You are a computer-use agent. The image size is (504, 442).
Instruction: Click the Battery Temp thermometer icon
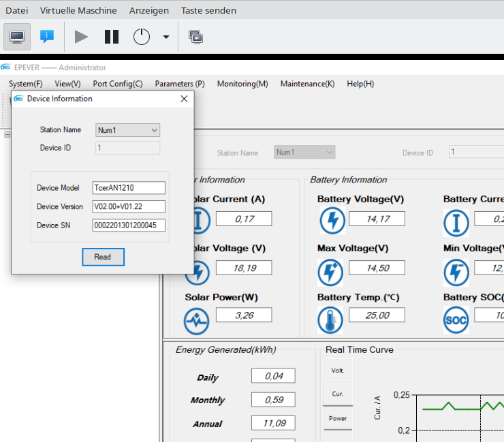pos(331,319)
